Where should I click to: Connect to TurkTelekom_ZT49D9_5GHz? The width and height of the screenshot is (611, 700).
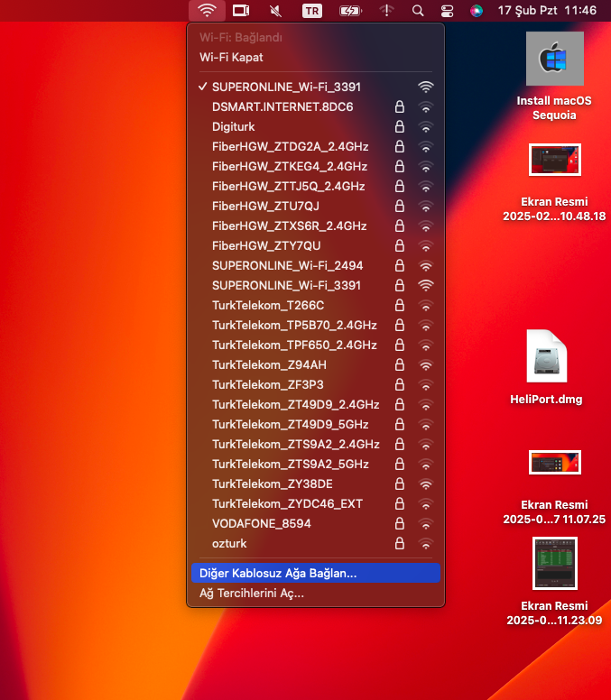pyautogui.click(x=316, y=425)
